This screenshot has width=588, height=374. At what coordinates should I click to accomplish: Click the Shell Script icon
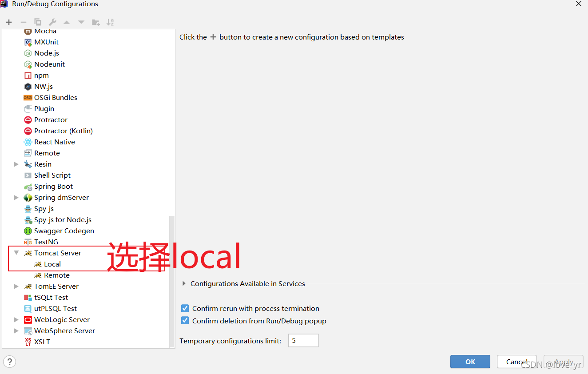pos(28,175)
